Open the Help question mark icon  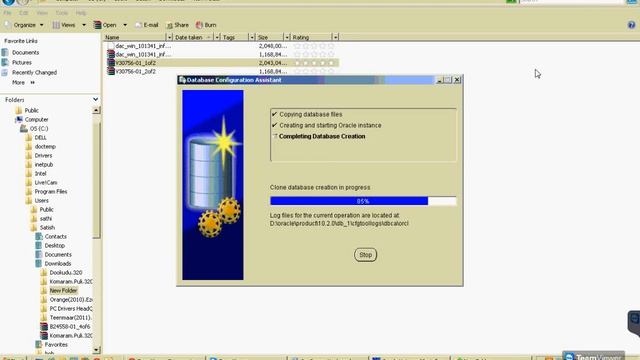[631, 25]
